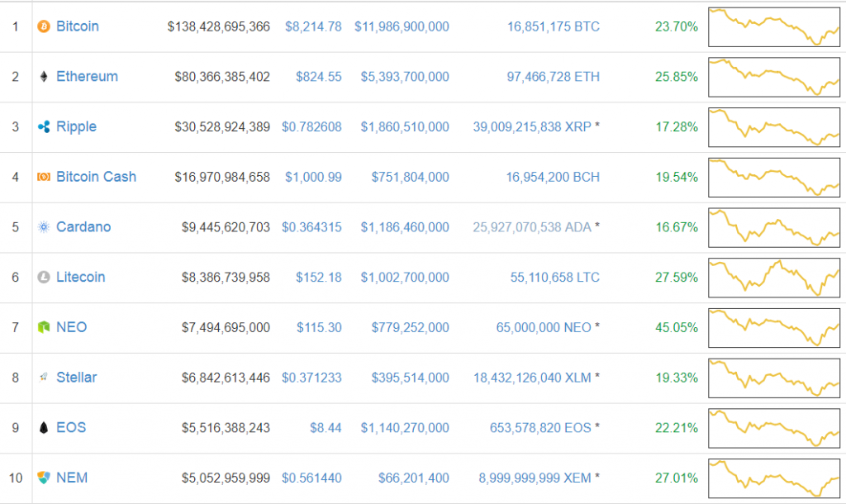Image resolution: width=846 pixels, height=504 pixels.
Task: Click Stellar price $0.371233
Action: coord(311,378)
